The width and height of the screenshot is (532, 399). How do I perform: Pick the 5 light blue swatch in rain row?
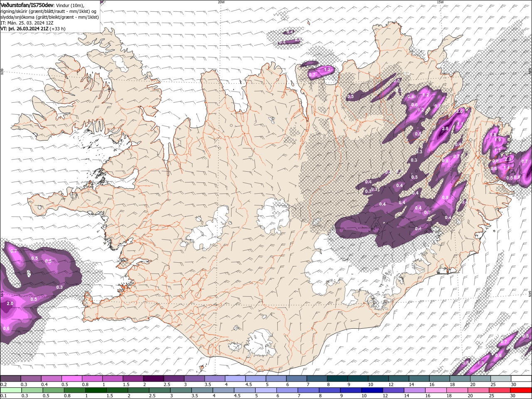point(265,390)
